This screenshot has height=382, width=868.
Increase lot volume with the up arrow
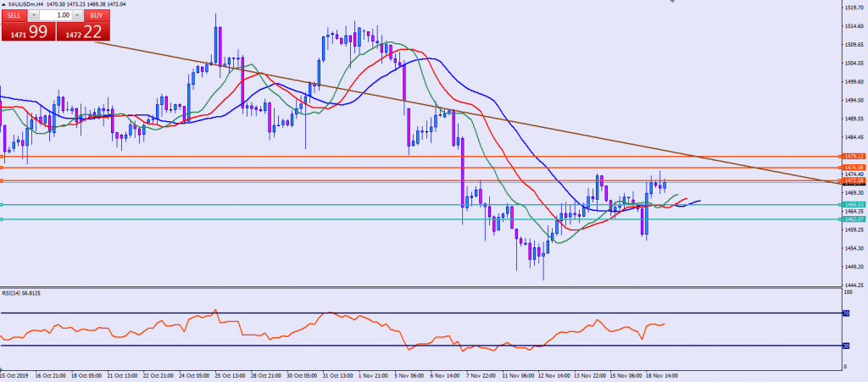pyautogui.click(x=79, y=15)
